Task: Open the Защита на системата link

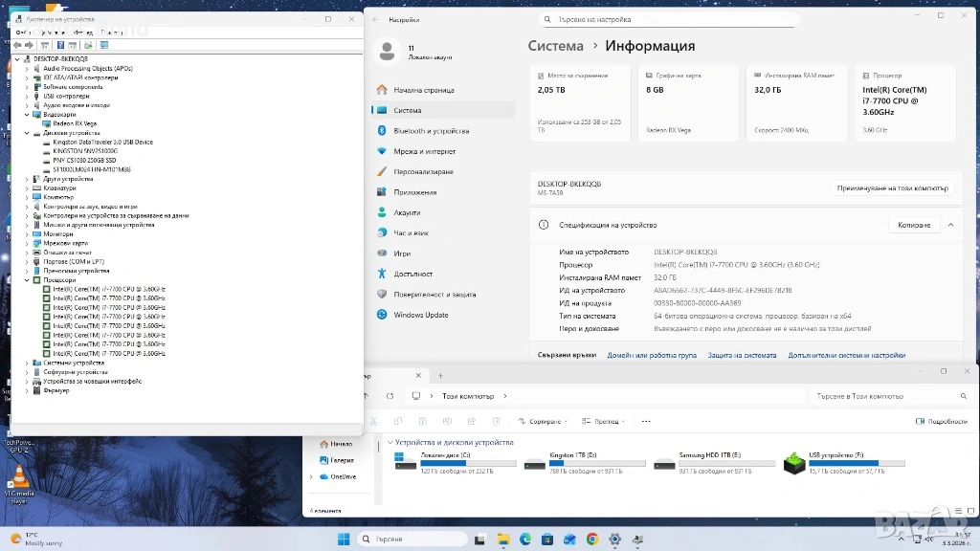Action: (x=742, y=355)
